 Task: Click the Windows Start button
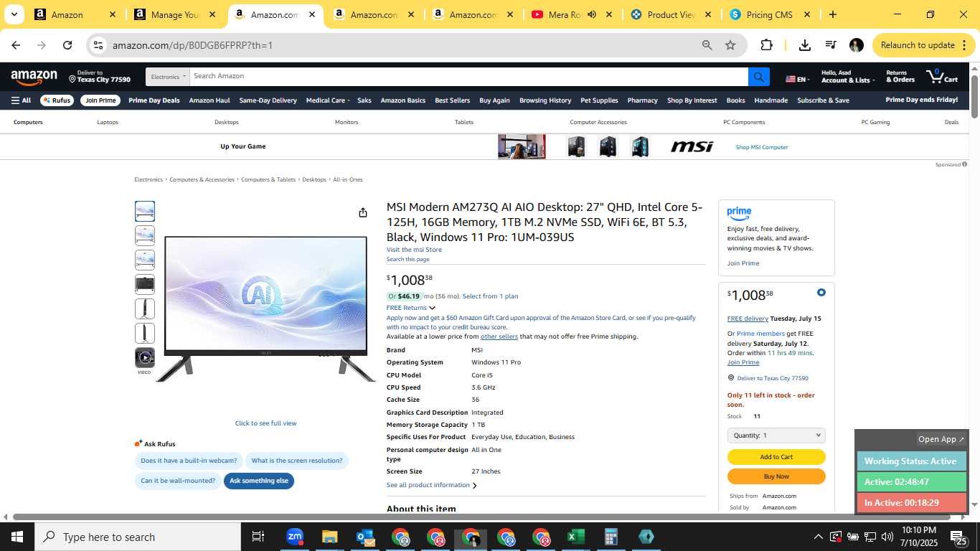pyautogui.click(x=17, y=537)
